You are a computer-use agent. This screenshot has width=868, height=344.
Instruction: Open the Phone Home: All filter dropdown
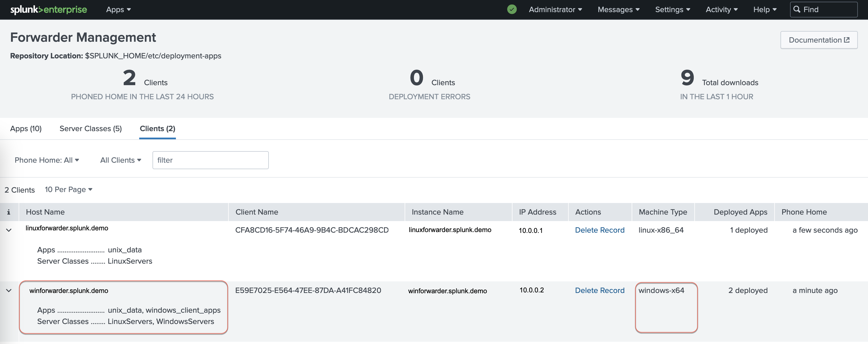(47, 160)
